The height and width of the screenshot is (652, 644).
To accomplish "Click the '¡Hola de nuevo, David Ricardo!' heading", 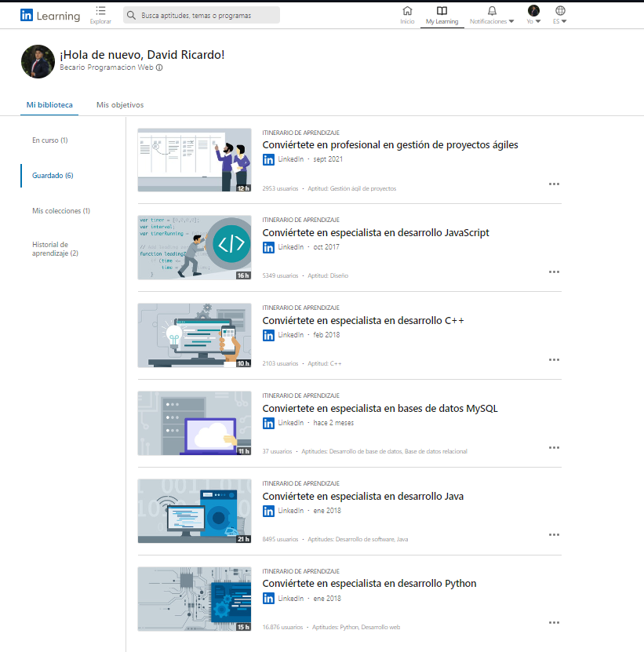I will 142,55.
